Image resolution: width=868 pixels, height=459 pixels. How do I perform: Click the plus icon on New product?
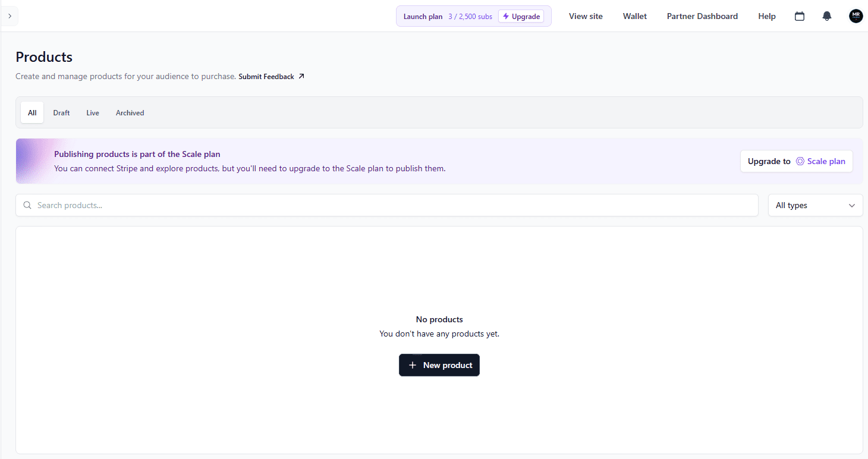(x=413, y=365)
